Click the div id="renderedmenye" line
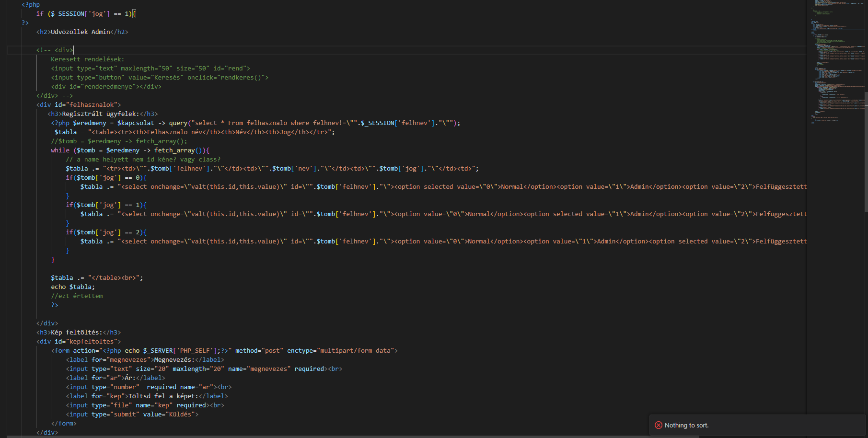 pos(106,87)
